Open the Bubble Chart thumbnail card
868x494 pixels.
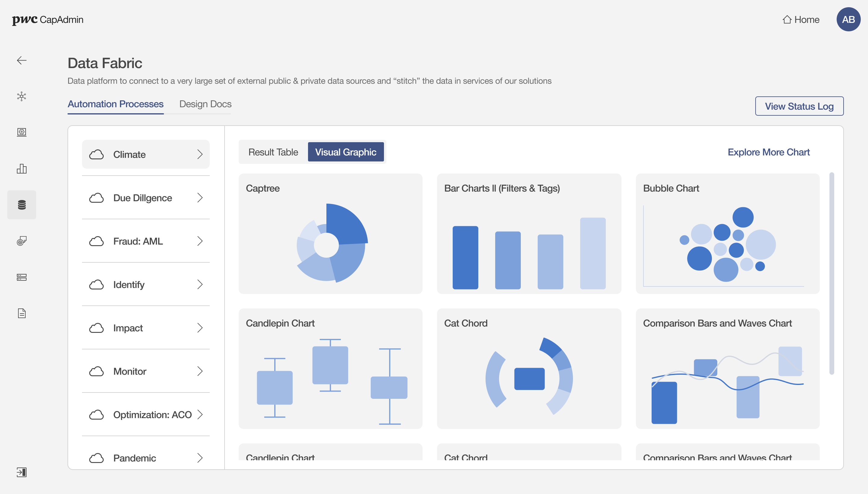(x=727, y=234)
